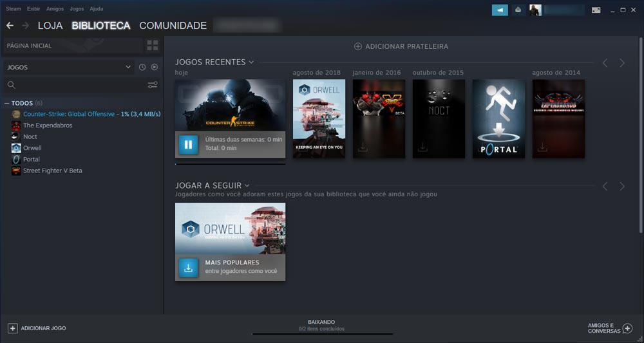Screen dimensions: 644x343
Task: Switch to the Comunidade tab
Action: [173, 26]
